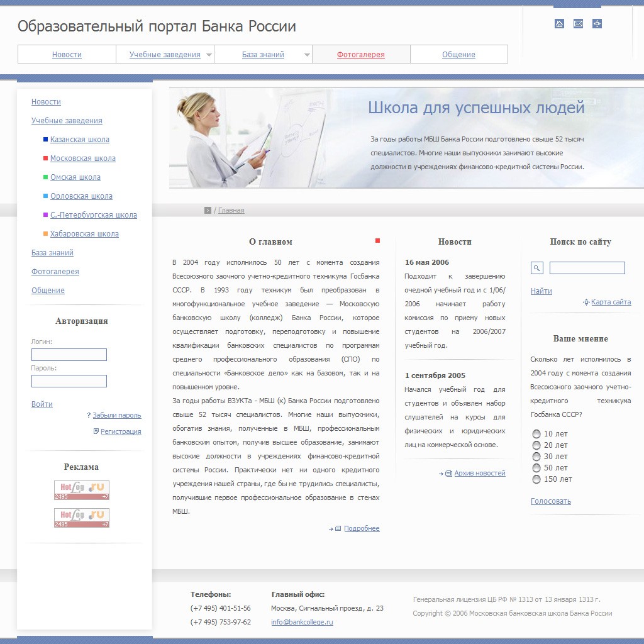Open Фотогалерея in the left sidebar
The width and height of the screenshot is (644, 644).
55,272
